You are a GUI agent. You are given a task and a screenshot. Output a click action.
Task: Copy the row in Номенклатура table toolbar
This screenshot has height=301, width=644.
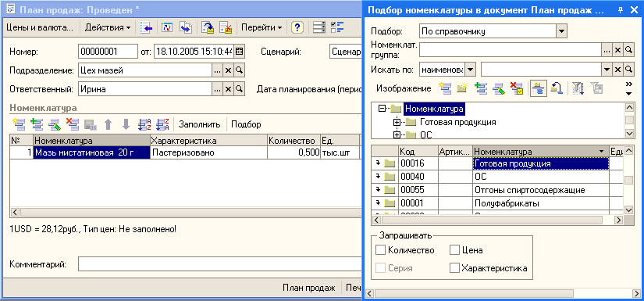click(37, 124)
